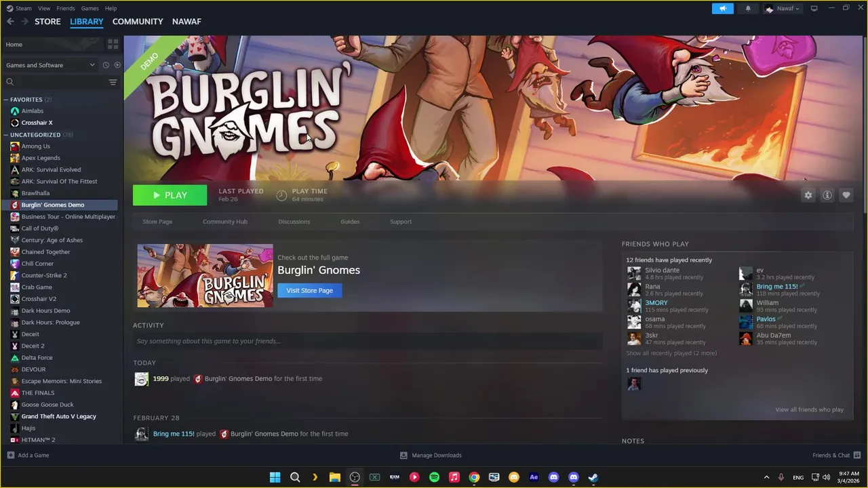
Task: Select THE FINALS in the library
Action: point(38,393)
